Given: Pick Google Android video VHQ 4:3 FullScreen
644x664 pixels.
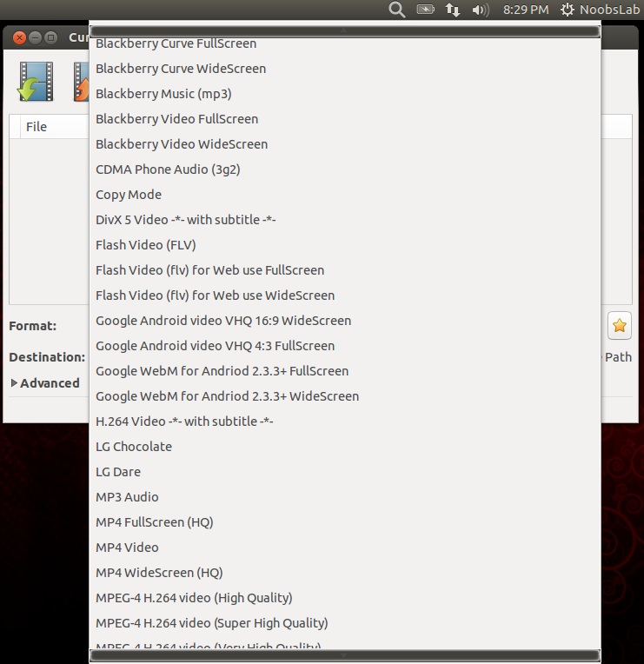Looking at the screenshot, I should point(345,346).
